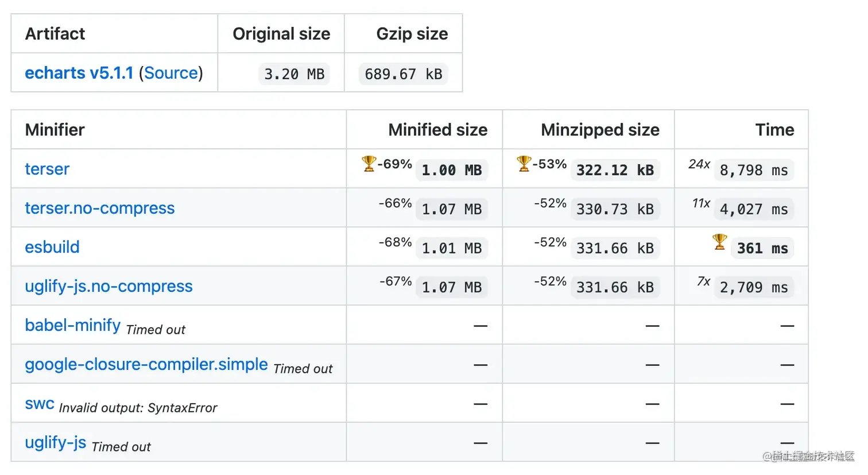
Task: Click the uglify-js link in last row
Action: [x=55, y=442]
